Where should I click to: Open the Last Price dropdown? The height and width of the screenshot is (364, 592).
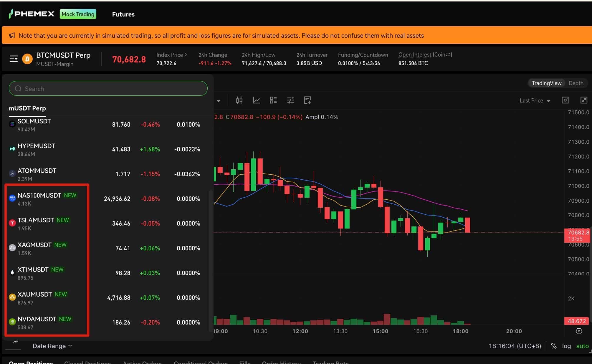click(535, 101)
